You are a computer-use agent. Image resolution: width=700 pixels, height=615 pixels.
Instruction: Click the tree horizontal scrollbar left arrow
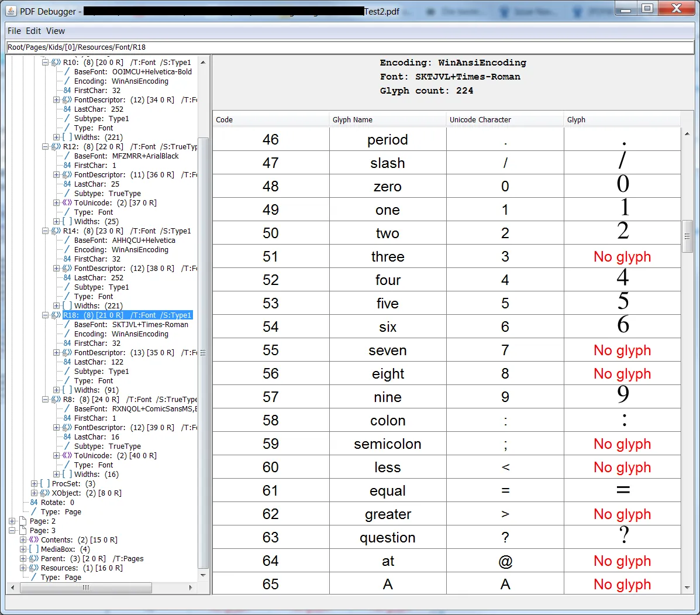point(12,587)
